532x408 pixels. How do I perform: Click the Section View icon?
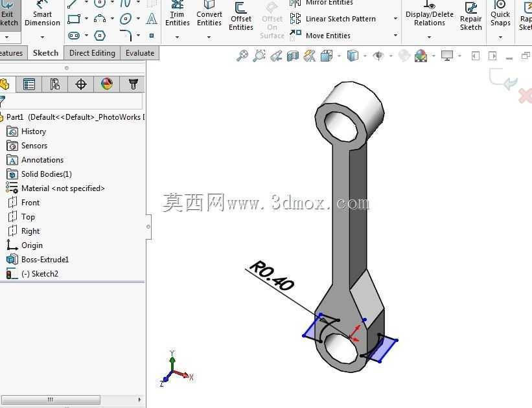pos(293,56)
